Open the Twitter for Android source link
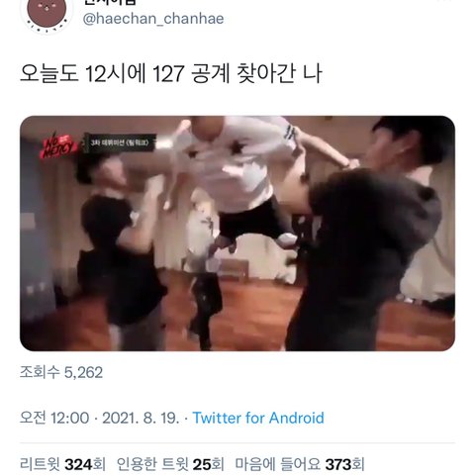Screen dimensions: 475x476 click(x=258, y=418)
